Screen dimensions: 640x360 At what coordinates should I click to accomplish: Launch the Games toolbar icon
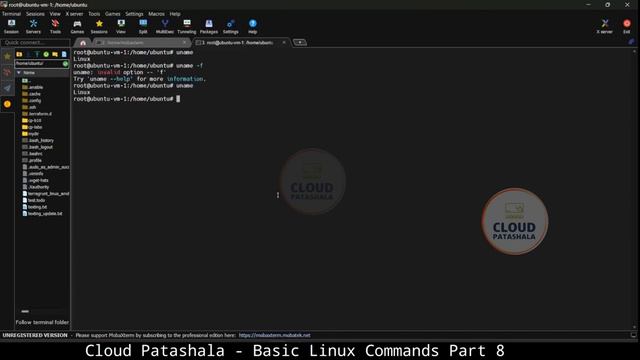click(x=77, y=26)
